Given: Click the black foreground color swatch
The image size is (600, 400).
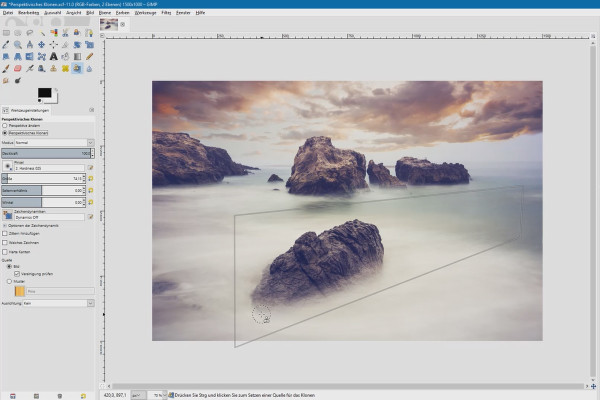Looking at the screenshot, I should [x=44, y=93].
